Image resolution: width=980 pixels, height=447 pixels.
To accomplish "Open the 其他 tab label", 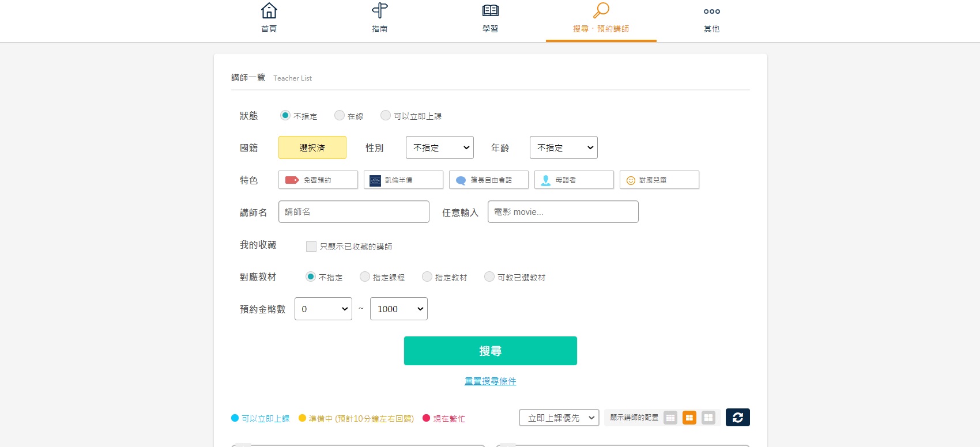I will [x=711, y=29].
